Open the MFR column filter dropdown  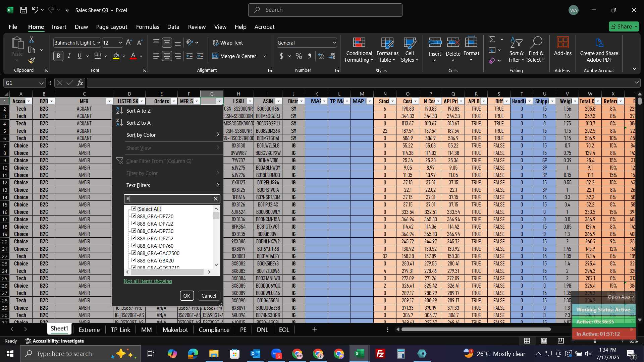click(x=109, y=101)
